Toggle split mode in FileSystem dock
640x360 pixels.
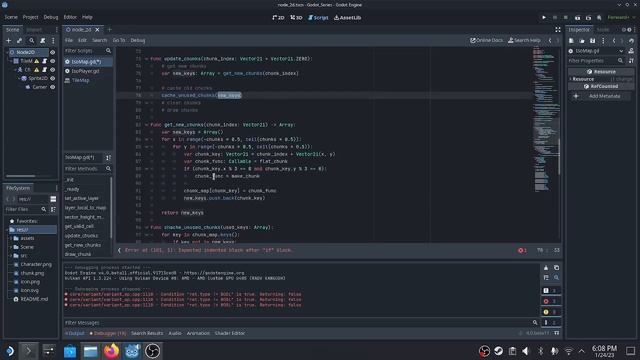53,199
